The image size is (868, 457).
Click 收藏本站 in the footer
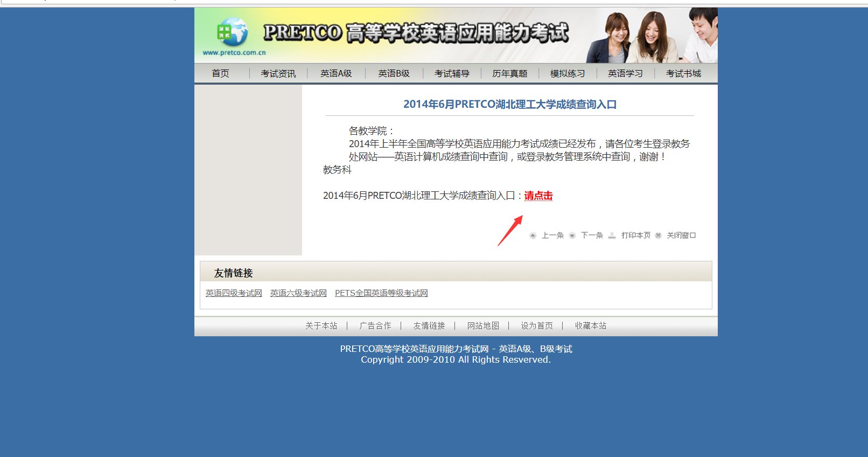pos(591,326)
